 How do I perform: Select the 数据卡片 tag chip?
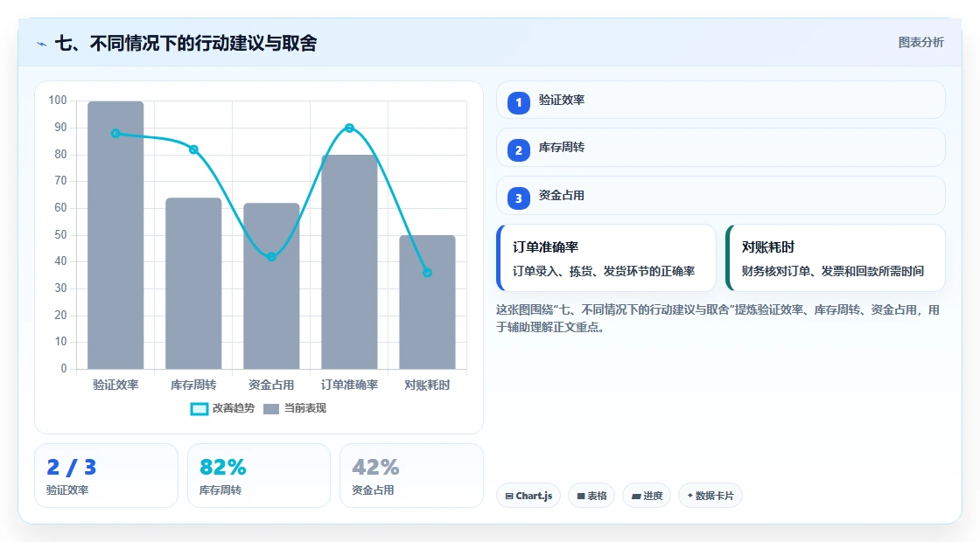tap(710, 496)
